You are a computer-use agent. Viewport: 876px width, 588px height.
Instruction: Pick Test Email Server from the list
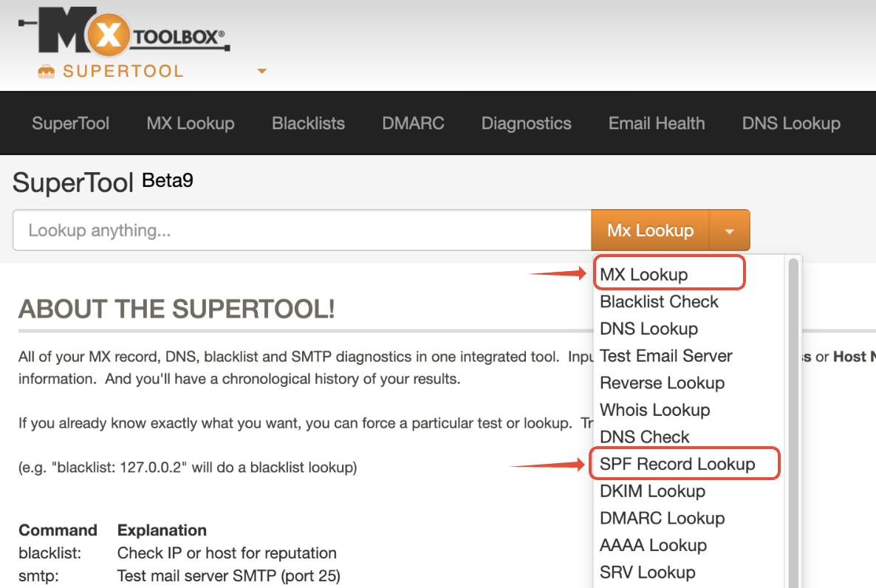point(665,356)
